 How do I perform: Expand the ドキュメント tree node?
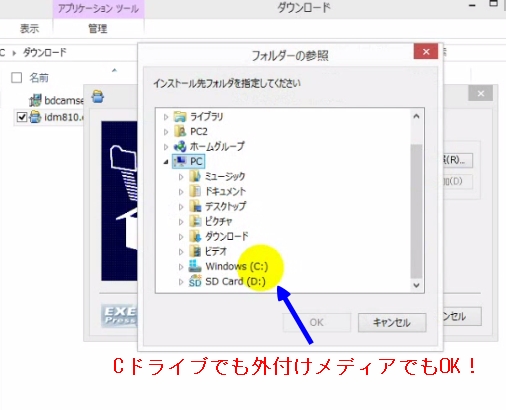(x=181, y=192)
